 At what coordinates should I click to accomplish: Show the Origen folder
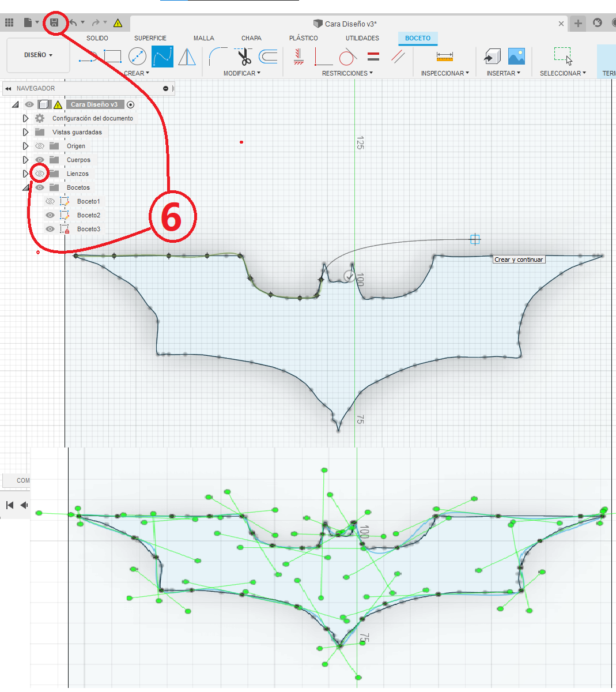[40, 146]
